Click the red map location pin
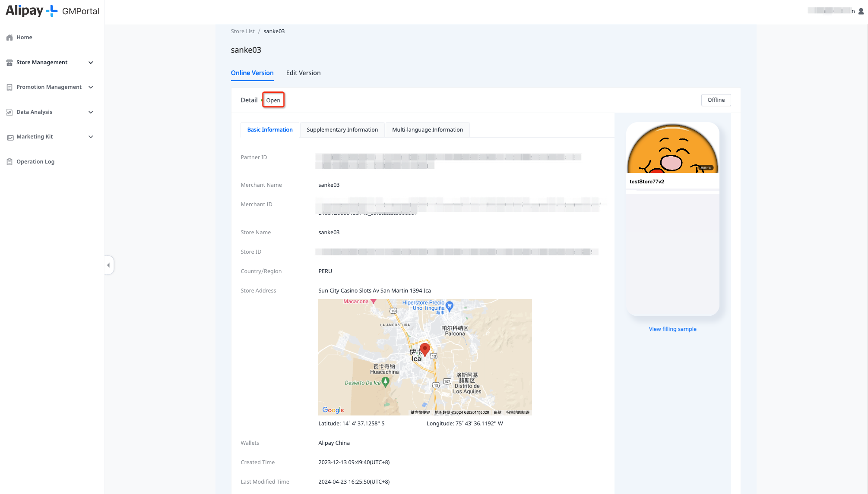868x494 pixels. (x=424, y=349)
